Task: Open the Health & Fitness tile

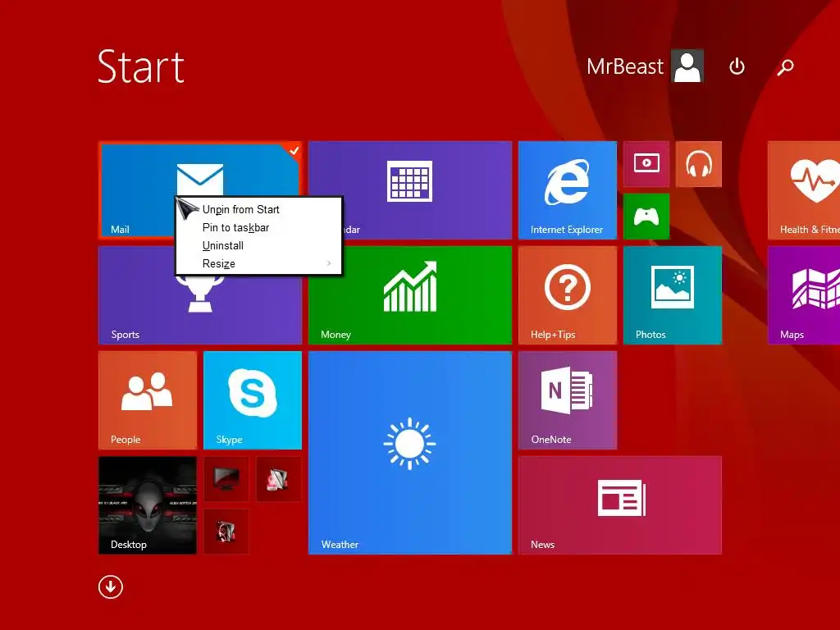Action: pyautogui.click(x=804, y=190)
